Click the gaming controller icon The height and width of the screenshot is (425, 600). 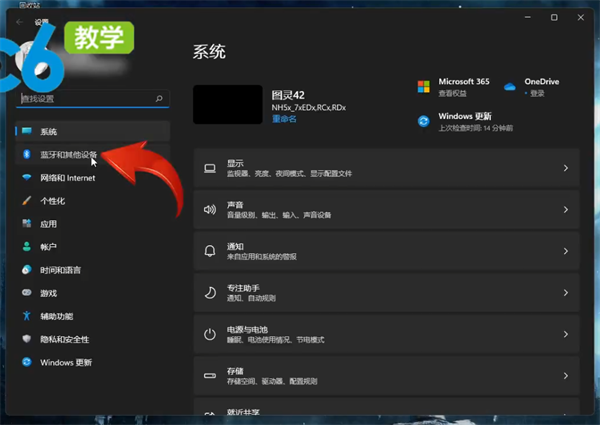click(x=26, y=293)
